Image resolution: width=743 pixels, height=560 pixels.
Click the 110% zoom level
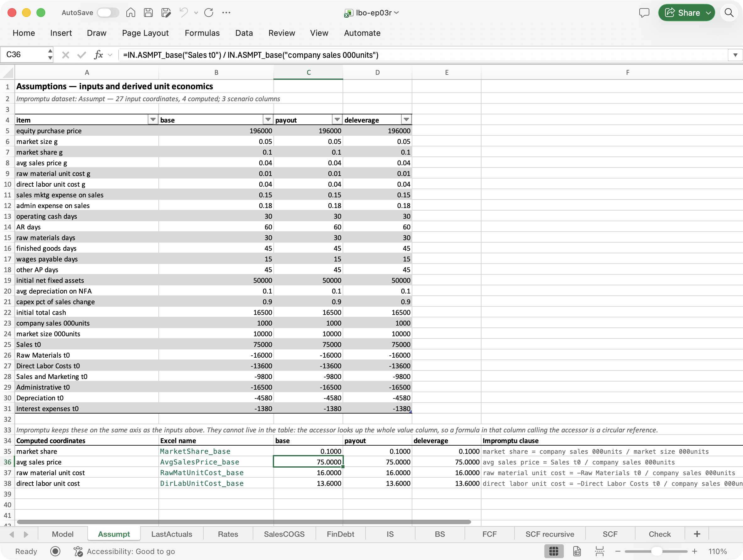pyautogui.click(x=718, y=551)
